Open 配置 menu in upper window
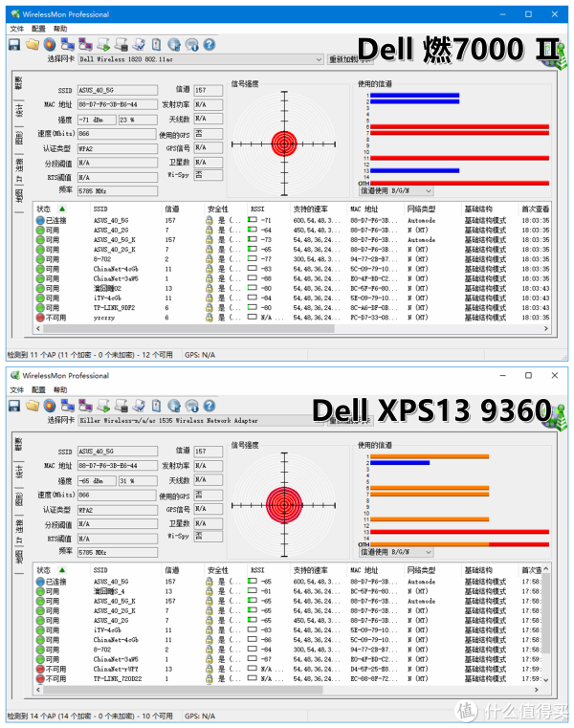Viewport: 574px width, 728px height. coord(38,29)
